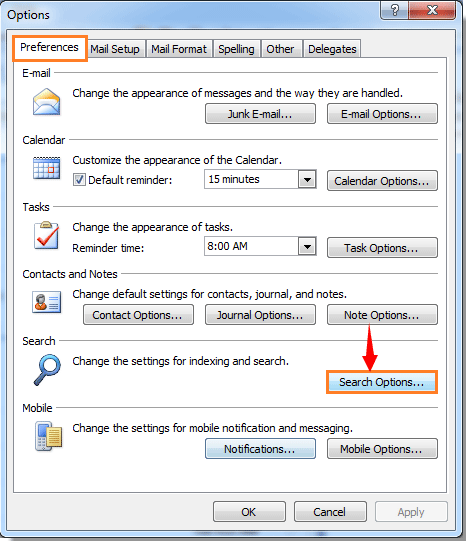Open Junk E-mail settings
The image size is (466, 541).
[260, 114]
